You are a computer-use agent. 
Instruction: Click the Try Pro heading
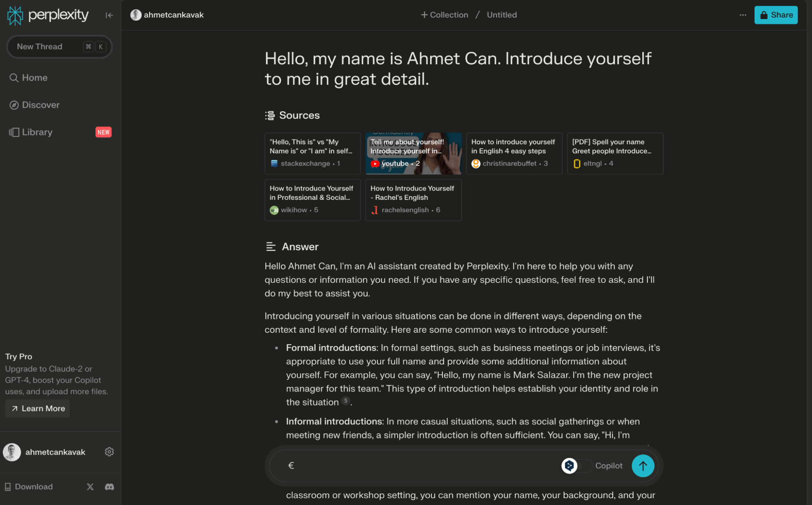click(19, 356)
